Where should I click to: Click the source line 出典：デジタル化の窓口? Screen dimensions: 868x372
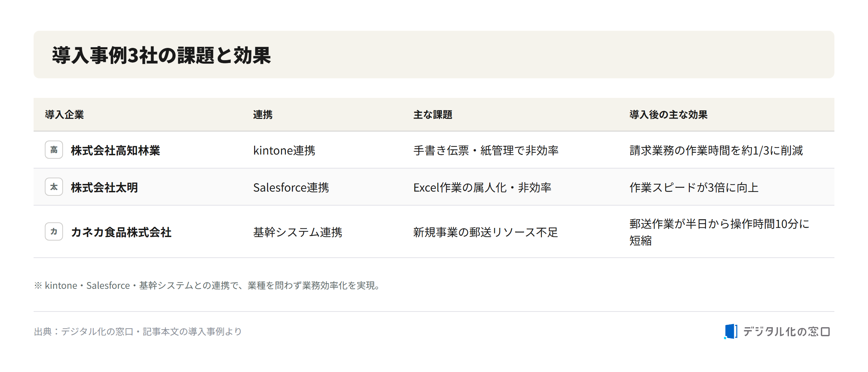[x=138, y=331]
